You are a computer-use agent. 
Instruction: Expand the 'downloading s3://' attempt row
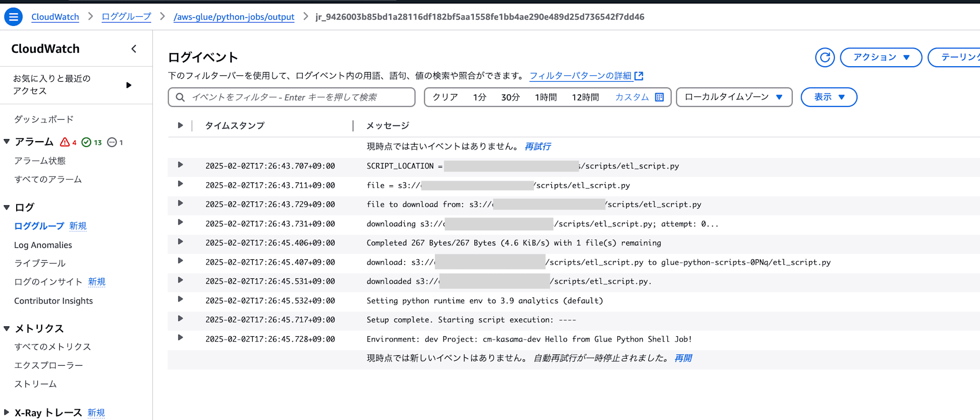180,222
